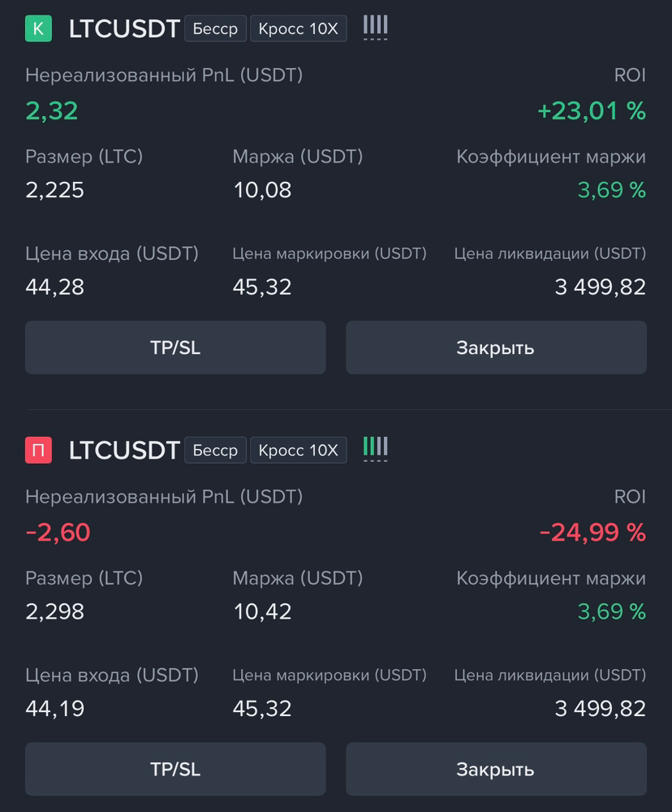Tap the Бесср tag on the short position

coord(215,450)
